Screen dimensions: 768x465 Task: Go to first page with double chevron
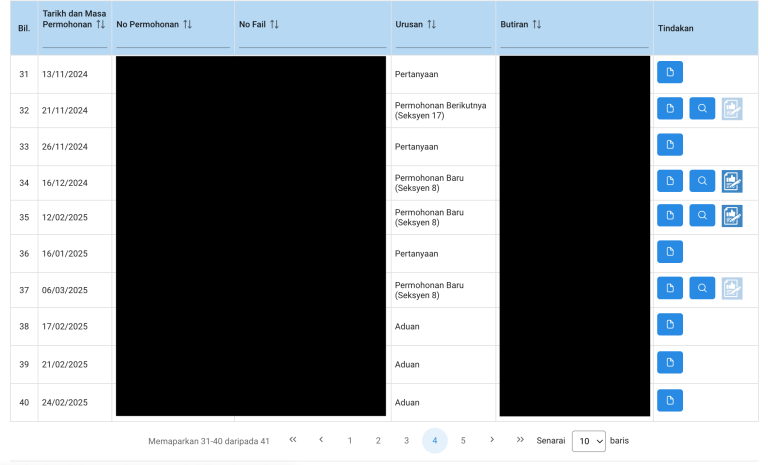click(293, 440)
